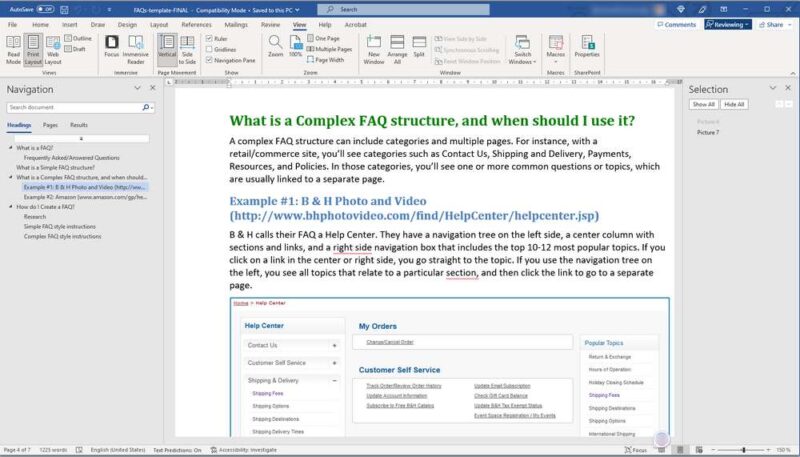Viewport: 800px width, 457px height.
Task: Open the Comments pane
Action: click(x=676, y=24)
